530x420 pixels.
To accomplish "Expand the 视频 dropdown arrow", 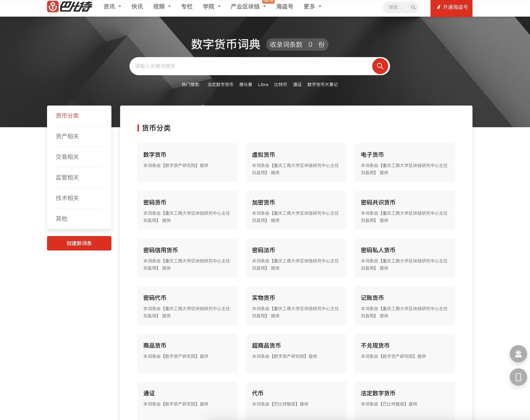I will pos(169,7).
